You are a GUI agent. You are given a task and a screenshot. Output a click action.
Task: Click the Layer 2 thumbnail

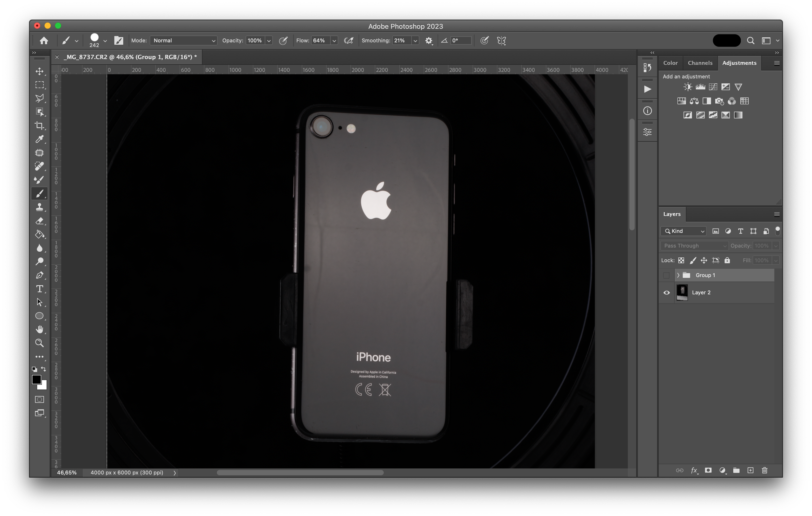pos(682,293)
